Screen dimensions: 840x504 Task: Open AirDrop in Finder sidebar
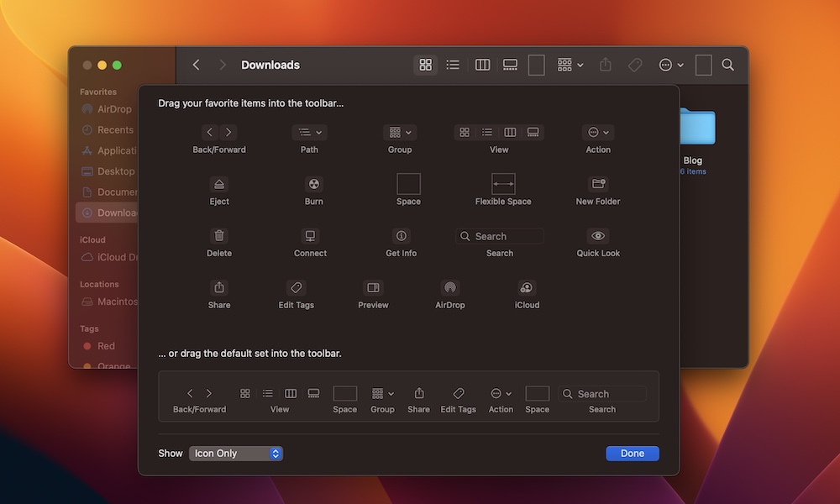tap(107, 108)
